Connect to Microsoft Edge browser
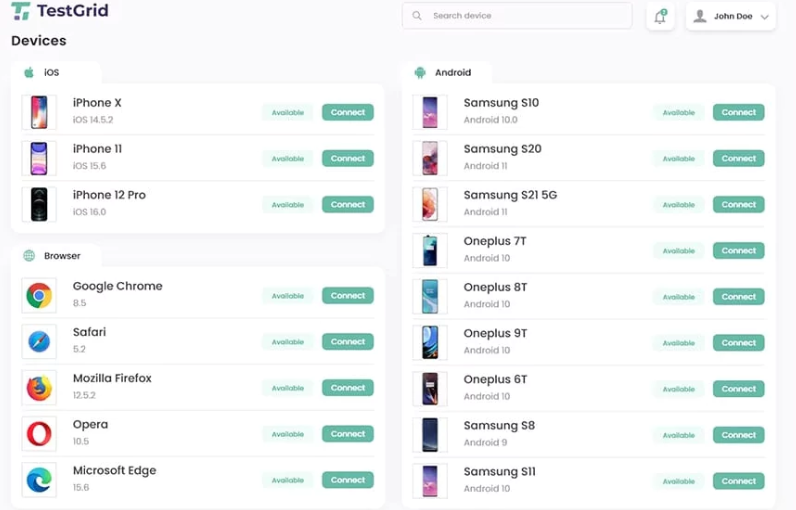 coord(348,480)
